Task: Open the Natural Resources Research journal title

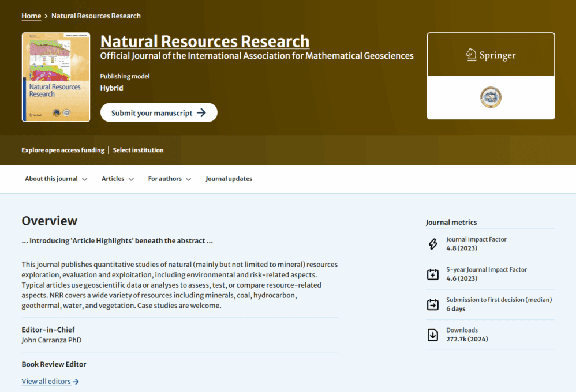Action: point(205,41)
